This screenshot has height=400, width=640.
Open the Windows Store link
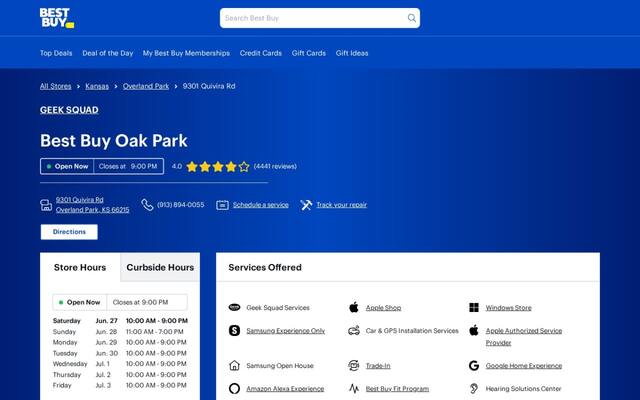509,308
